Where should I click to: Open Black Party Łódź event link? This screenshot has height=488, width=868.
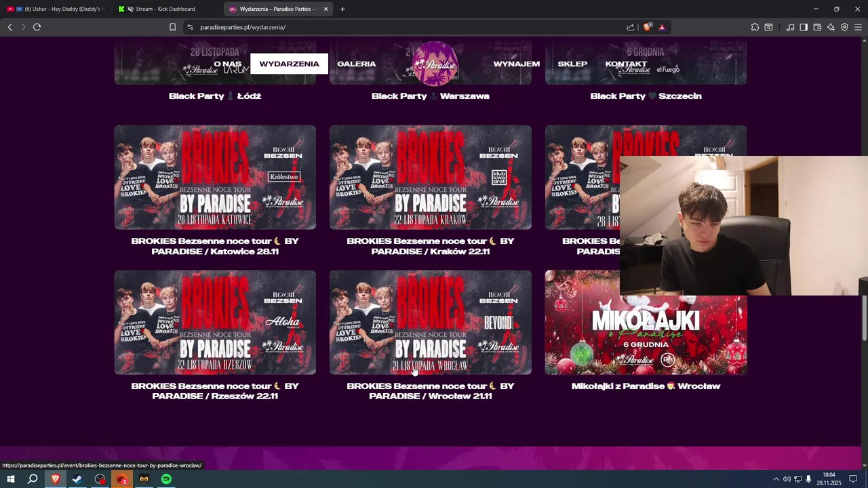[x=215, y=96]
